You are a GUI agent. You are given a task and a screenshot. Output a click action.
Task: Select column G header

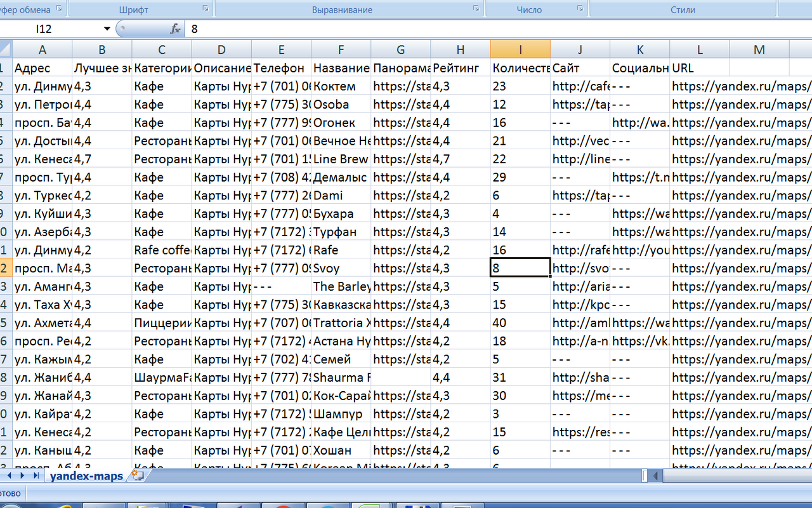400,50
